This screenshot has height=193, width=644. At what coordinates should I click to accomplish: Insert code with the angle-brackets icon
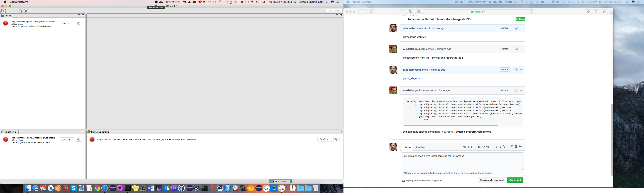[x=484, y=147]
